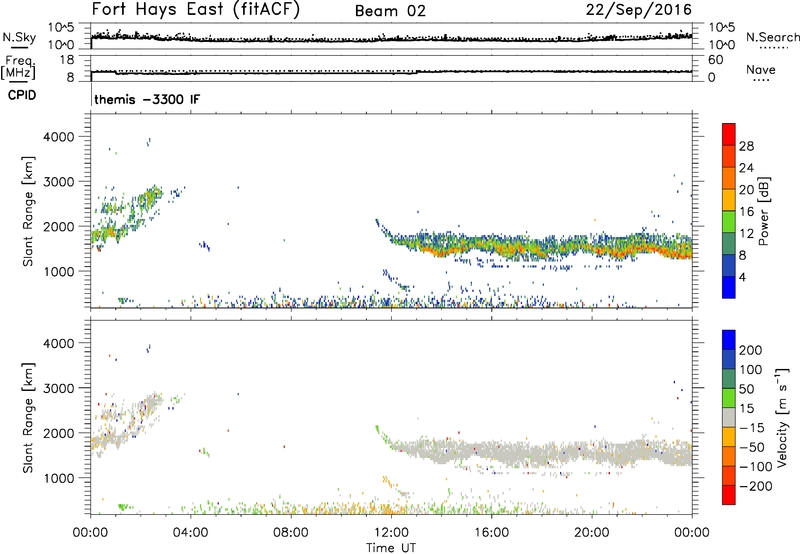Click the 'N.Search' legend label
This screenshot has width=800, height=554.
point(772,37)
